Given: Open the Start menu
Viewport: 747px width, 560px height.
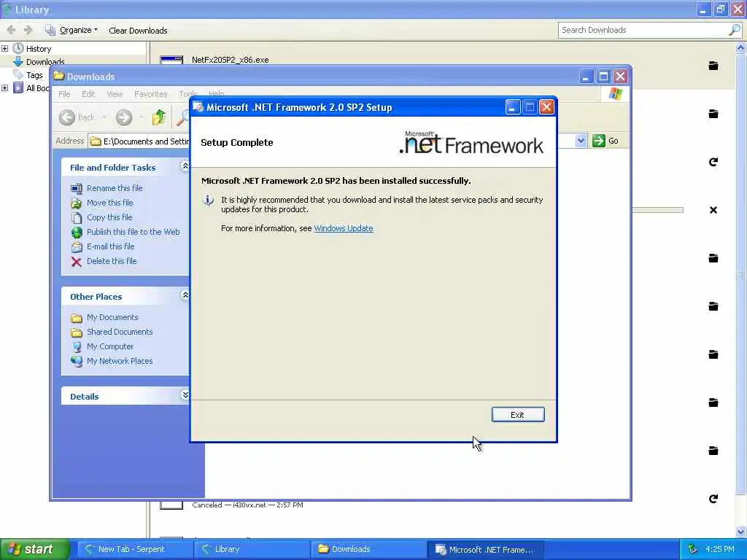Looking at the screenshot, I should [x=35, y=550].
